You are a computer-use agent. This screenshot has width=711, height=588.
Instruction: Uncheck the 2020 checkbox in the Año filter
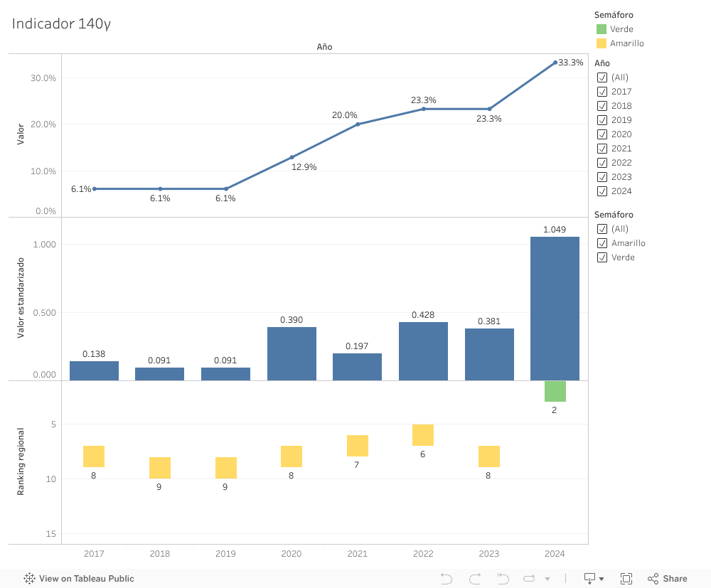pyautogui.click(x=601, y=134)
